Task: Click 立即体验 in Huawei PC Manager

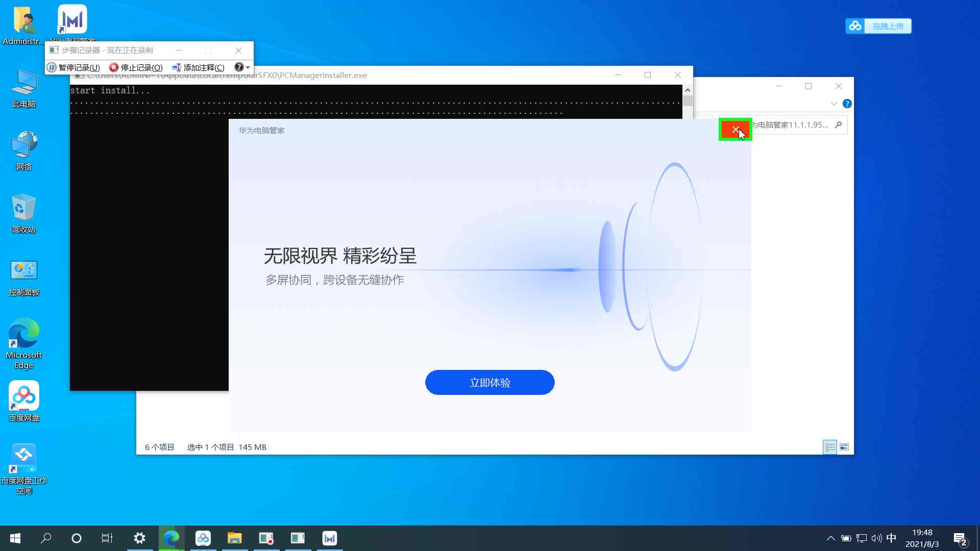Action: click(489, 382)
